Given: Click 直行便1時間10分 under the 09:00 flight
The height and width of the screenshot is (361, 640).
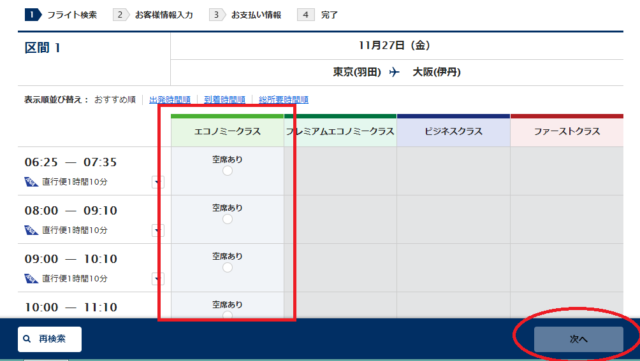Looking at the screenshot, I should point(75,279).
